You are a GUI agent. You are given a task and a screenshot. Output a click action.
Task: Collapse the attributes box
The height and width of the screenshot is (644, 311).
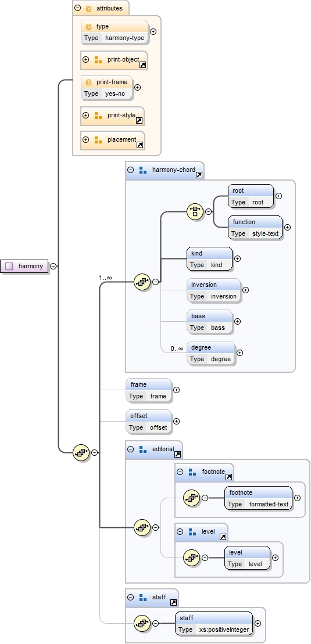77,8
